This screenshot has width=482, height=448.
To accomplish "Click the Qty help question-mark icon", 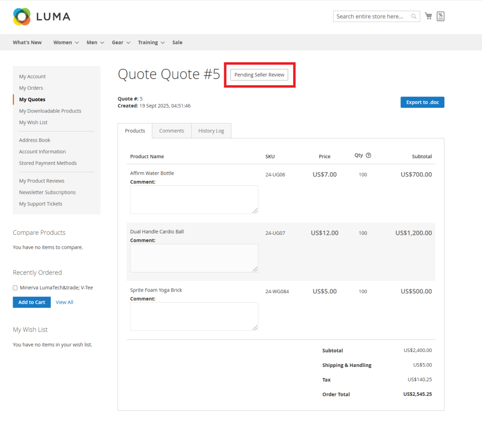I will pyautogui.click(x=369, y=155).
